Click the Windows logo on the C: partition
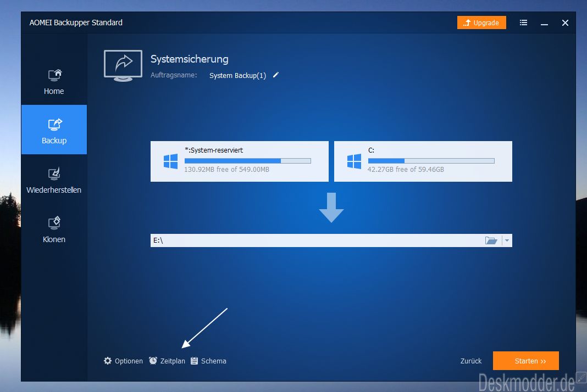The height and width of the screenshot is (392, 587). tap(354, 161)
